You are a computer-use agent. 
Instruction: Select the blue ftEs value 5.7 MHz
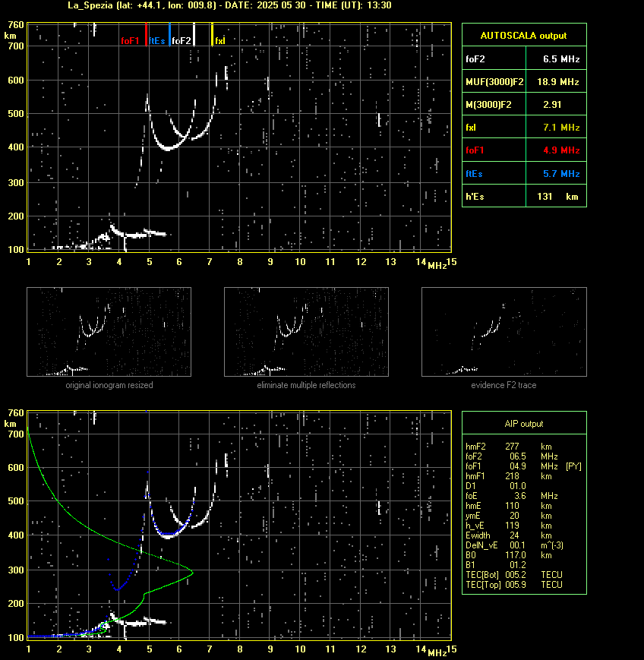pos(561,173)
